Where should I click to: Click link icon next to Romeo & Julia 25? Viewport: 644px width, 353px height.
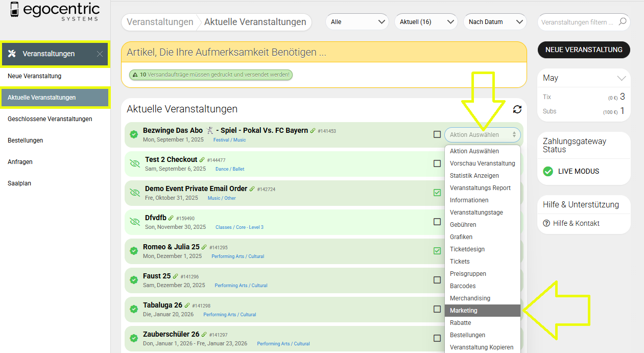204,247
